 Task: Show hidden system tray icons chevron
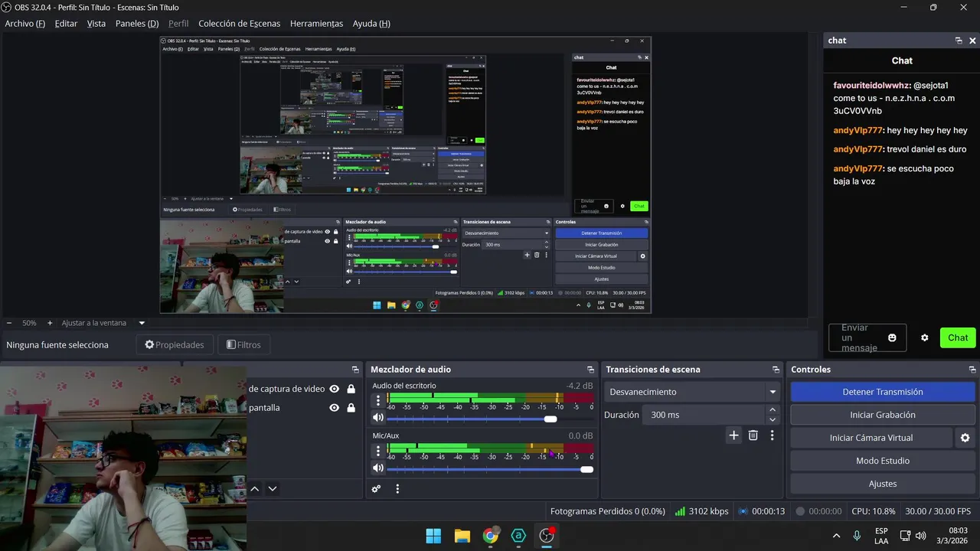(x=836, y=536)
